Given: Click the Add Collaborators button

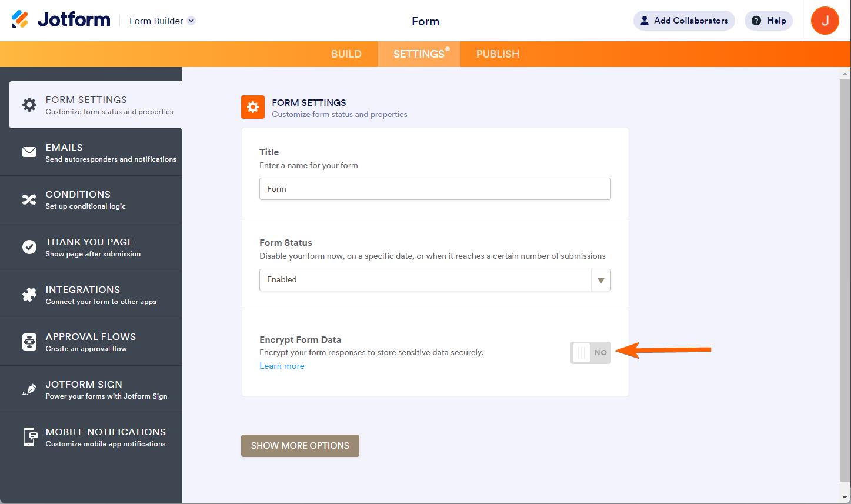Looking at the screenshot, I should (x=684, y=21).
